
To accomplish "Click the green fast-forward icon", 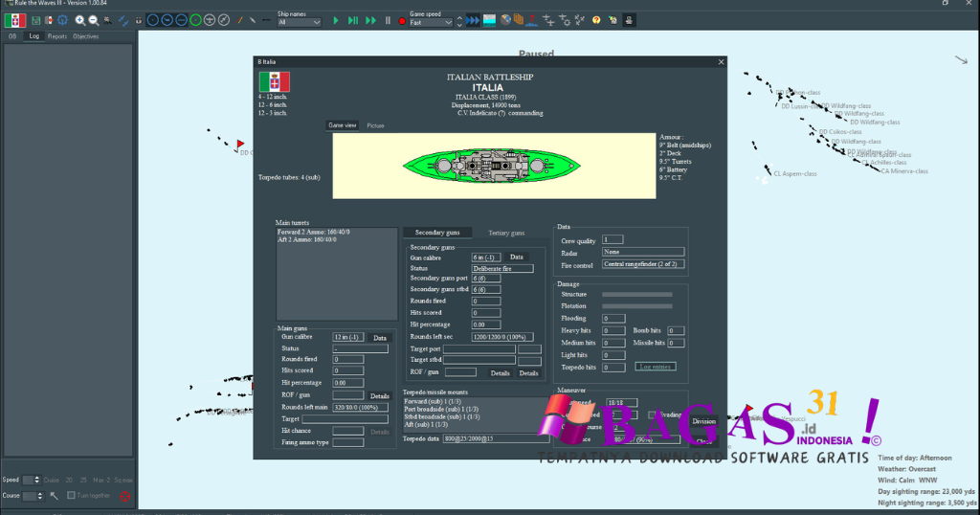I will [370, 21].
